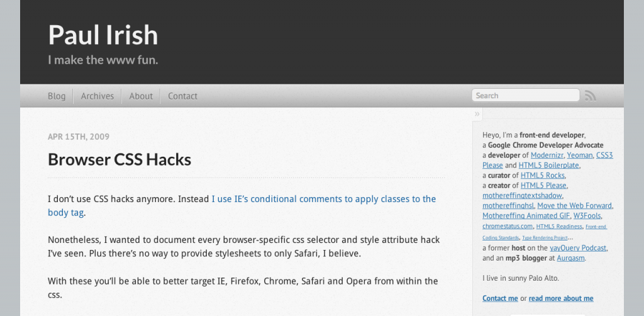Open the W3Fools link
The height and width of the screenshot is (316, 644).
point(587,216)
